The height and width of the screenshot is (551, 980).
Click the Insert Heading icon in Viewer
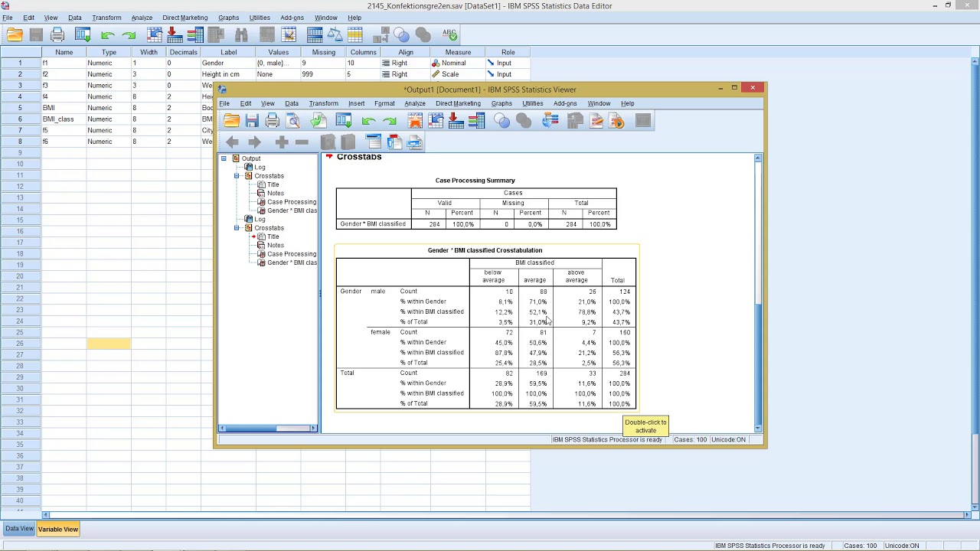374,142
